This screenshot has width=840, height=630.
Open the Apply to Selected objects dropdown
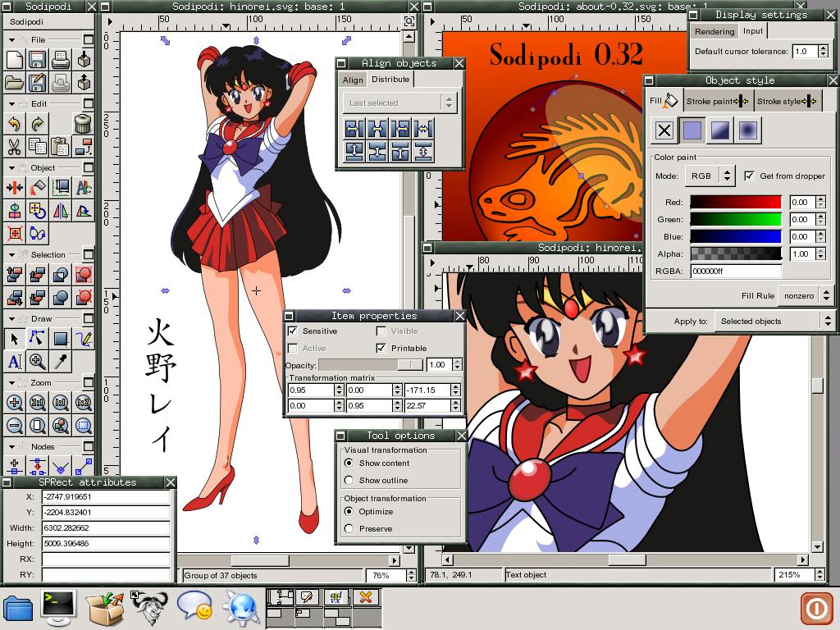pos(774,322)
